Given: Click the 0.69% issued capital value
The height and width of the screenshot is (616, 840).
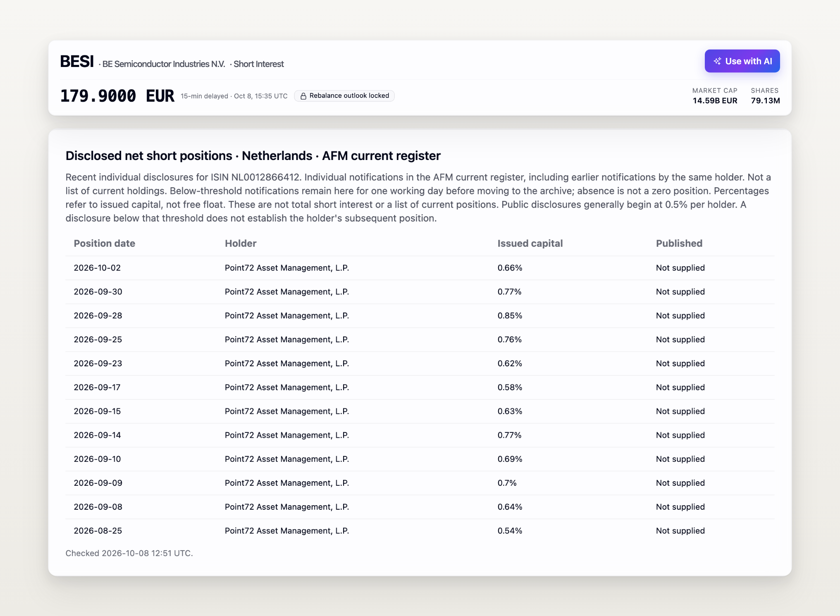Looking at the screenshot, I should click(x=510, y=459).
